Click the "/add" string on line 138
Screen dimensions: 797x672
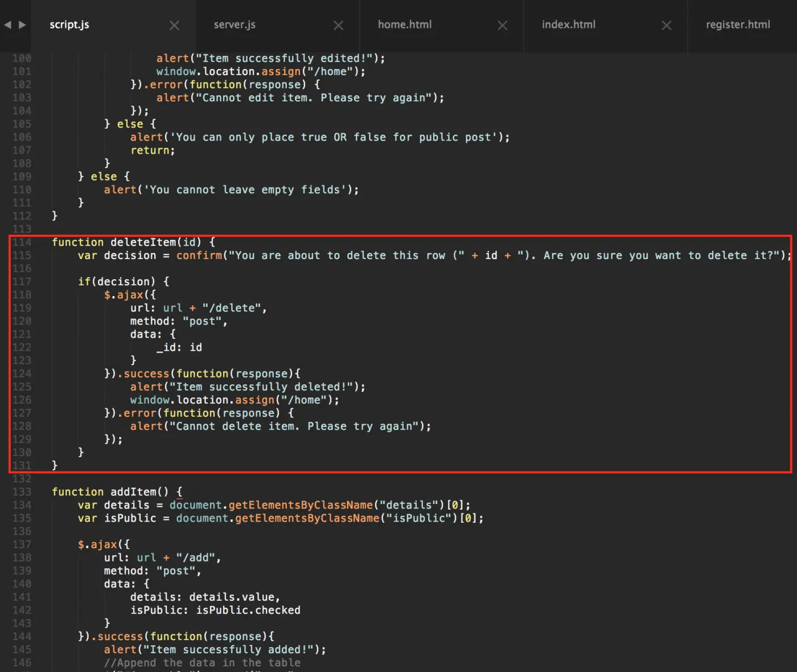point(196,558)
